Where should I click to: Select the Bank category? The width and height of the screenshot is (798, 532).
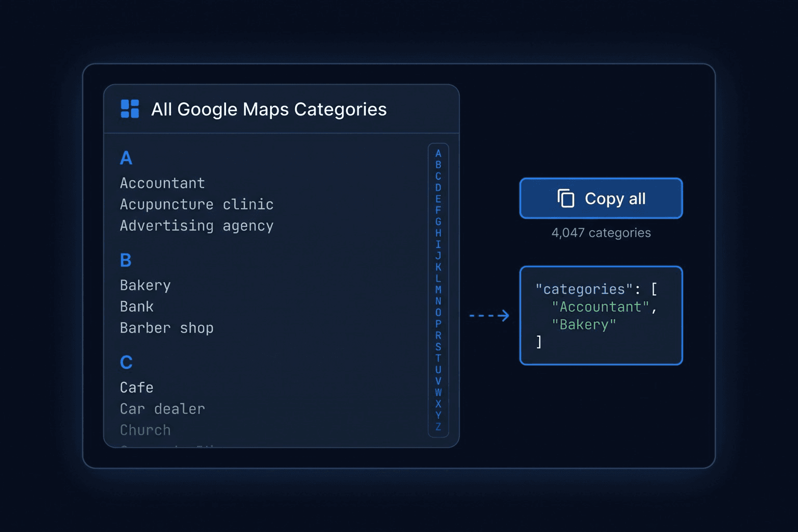pyautogui.click(x=137, y=307)
